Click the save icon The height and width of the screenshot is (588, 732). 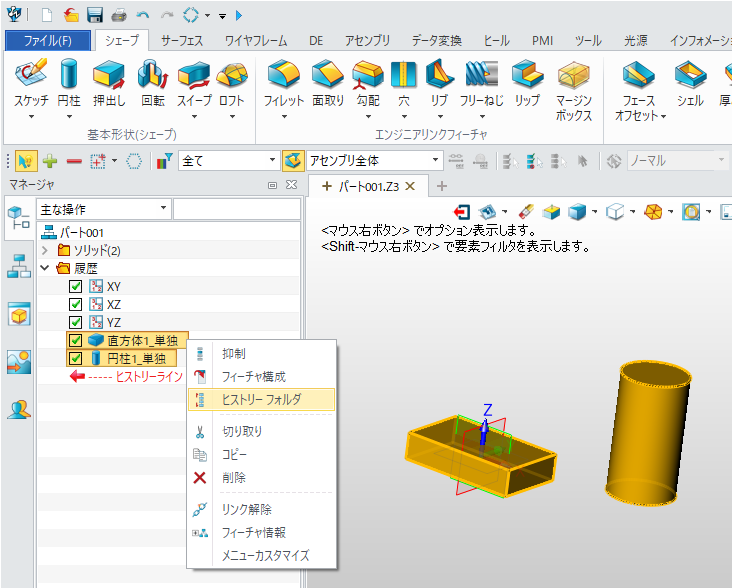(95, 15)
